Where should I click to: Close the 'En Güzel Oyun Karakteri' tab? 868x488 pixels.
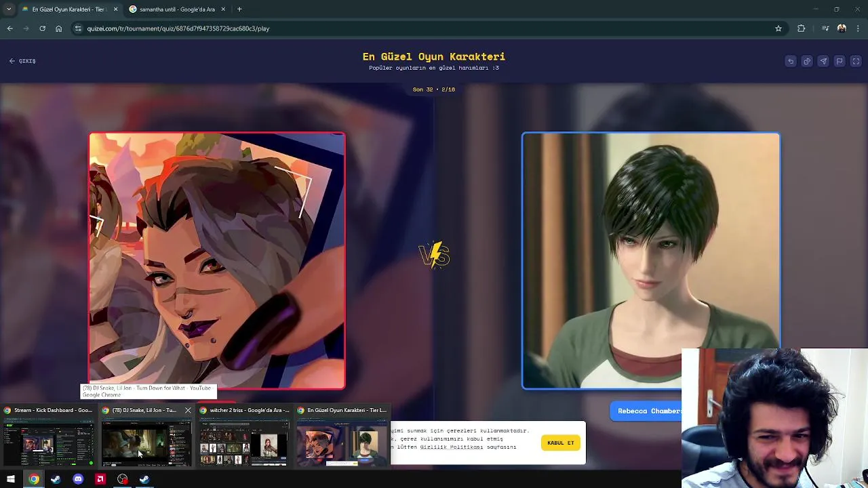[x=115, y=9]
